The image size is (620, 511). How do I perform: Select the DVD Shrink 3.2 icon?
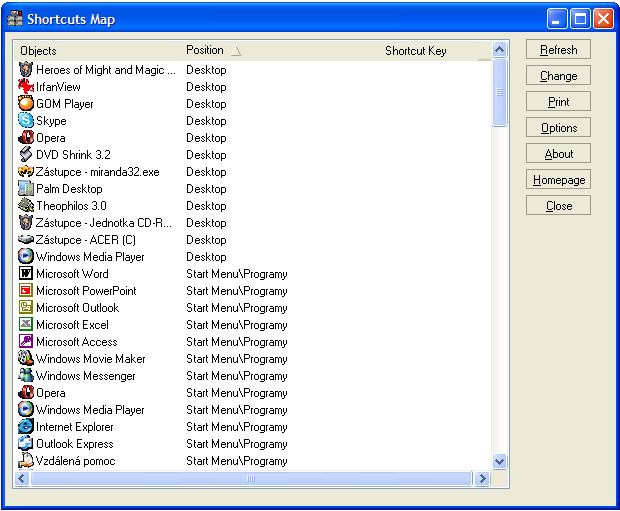(26, 155)
